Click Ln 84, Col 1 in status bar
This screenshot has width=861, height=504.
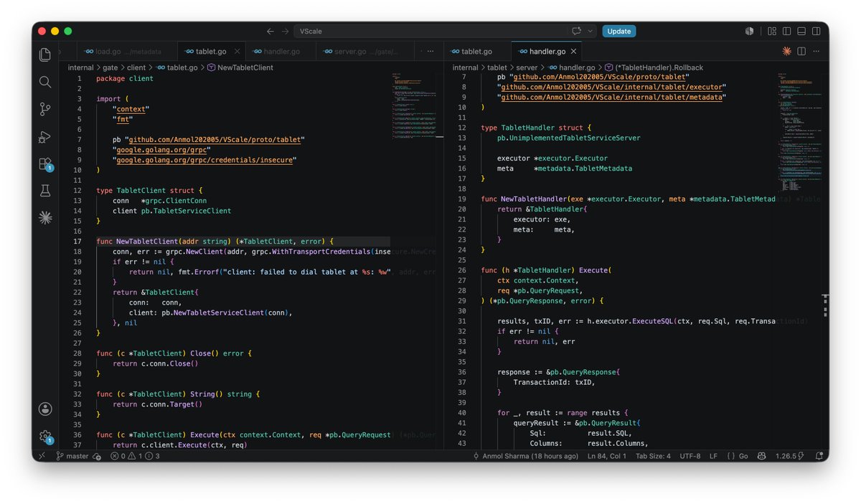(x=607, y=456)
